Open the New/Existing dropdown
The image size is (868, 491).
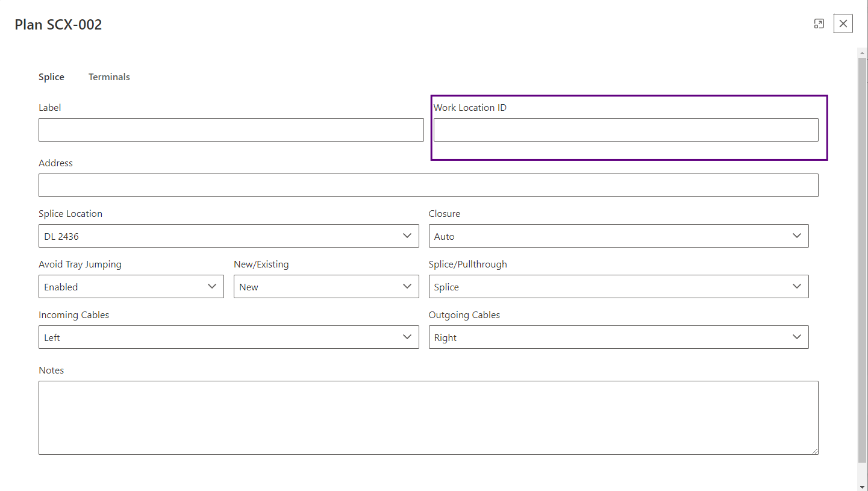[x=326, y=287]
